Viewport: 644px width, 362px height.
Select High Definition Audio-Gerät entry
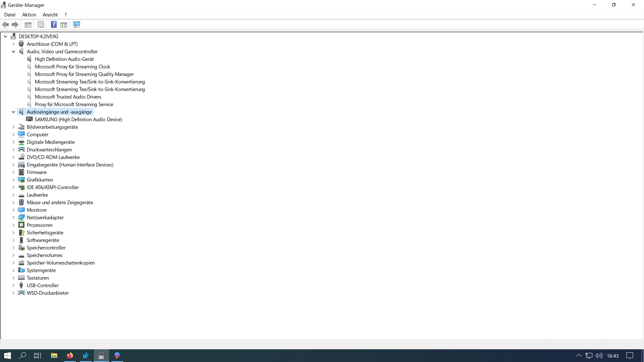click(x=64, y=59)
